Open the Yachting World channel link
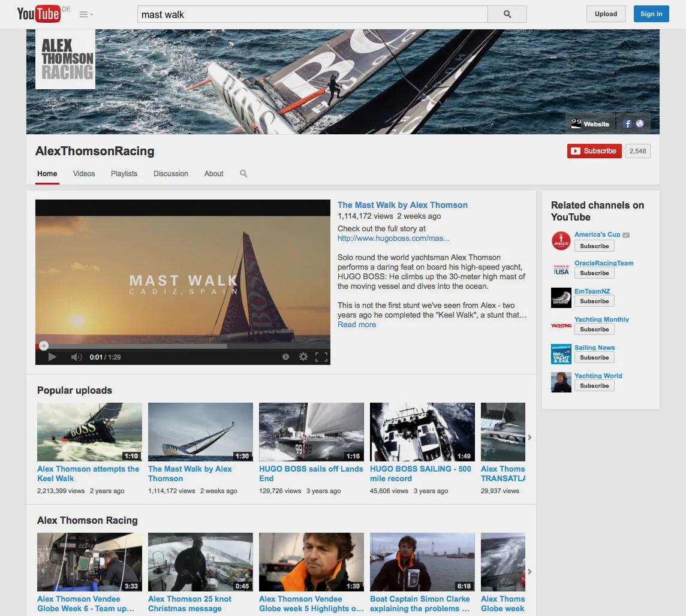 598,376
